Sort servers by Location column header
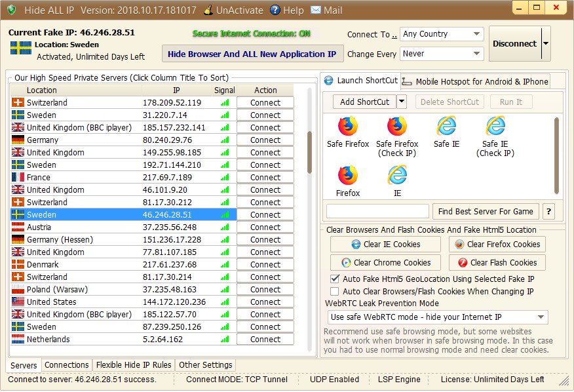The image size is (574, 392). coord(76,90)
